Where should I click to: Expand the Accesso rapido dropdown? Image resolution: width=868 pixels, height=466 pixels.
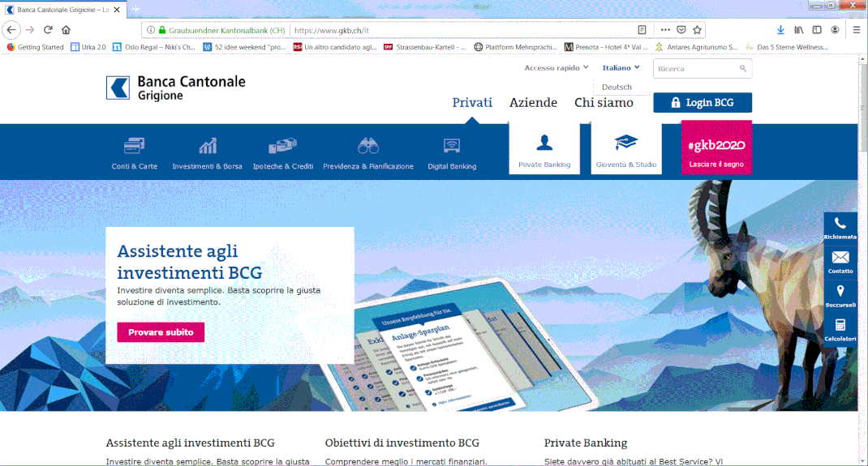[556, 67]
